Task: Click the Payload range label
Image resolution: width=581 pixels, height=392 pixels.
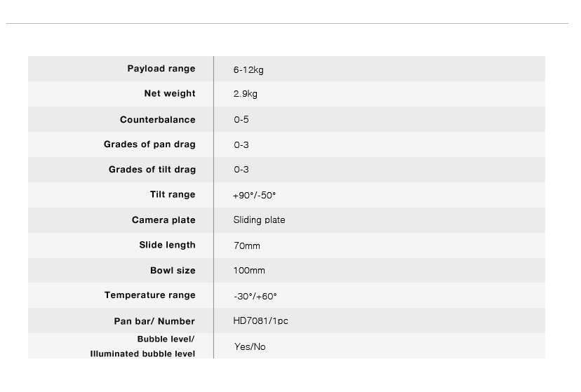Action: click(161, 69)
